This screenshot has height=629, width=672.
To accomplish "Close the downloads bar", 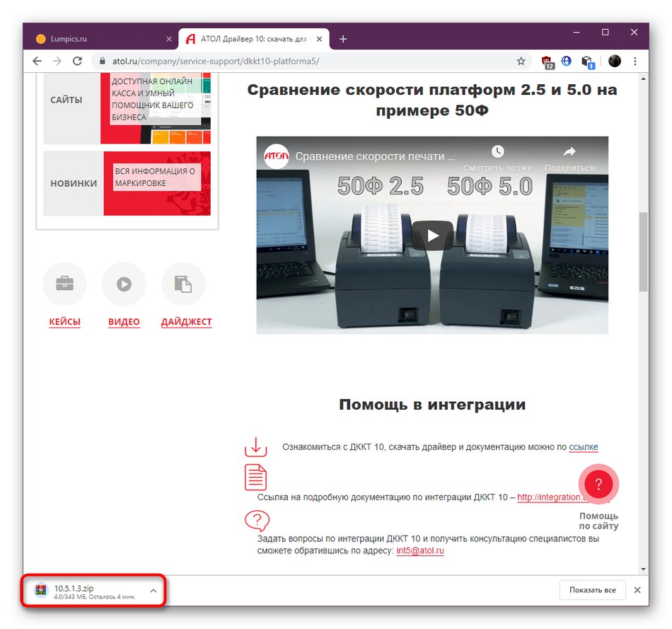I will click(x=637, y=590).
